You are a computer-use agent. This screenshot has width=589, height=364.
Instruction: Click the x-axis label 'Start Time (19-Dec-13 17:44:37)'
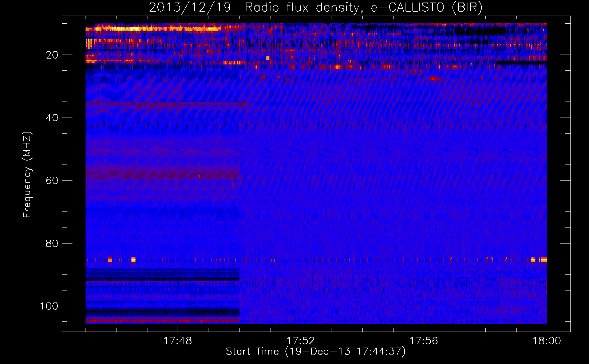pyautogui.click(x=316, y=352)
